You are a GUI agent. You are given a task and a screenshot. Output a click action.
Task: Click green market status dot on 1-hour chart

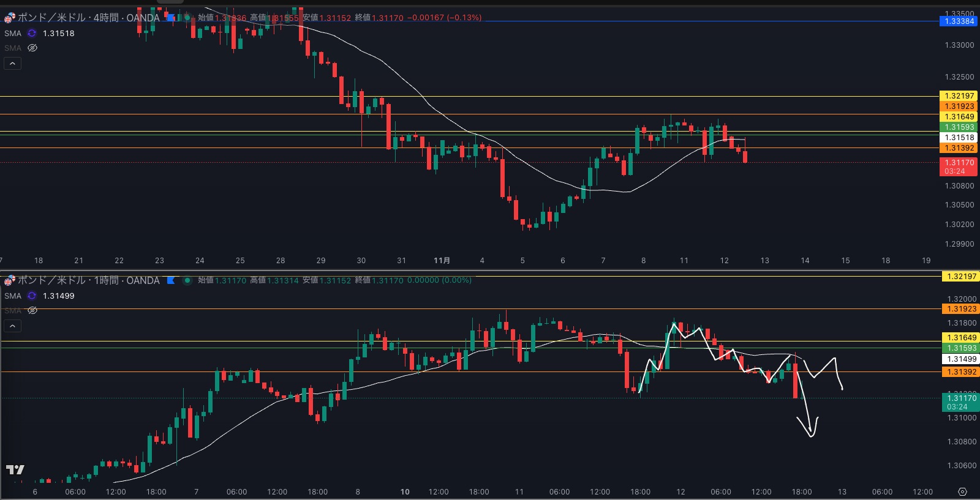pos(187,280)
